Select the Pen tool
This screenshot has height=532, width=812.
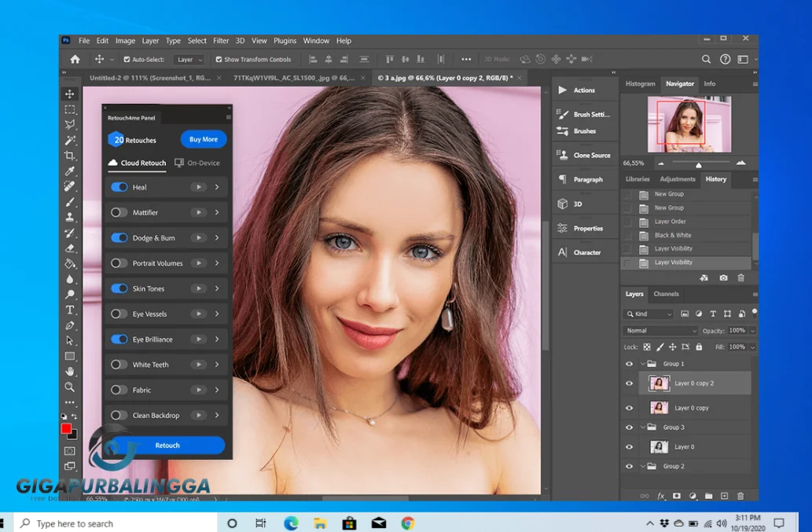pos(69,325)
